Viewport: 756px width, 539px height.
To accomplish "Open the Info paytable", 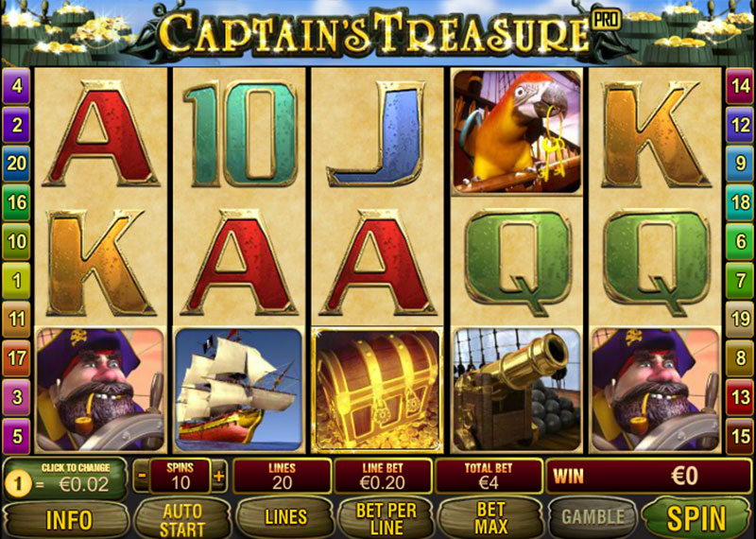I will [68, 519].
